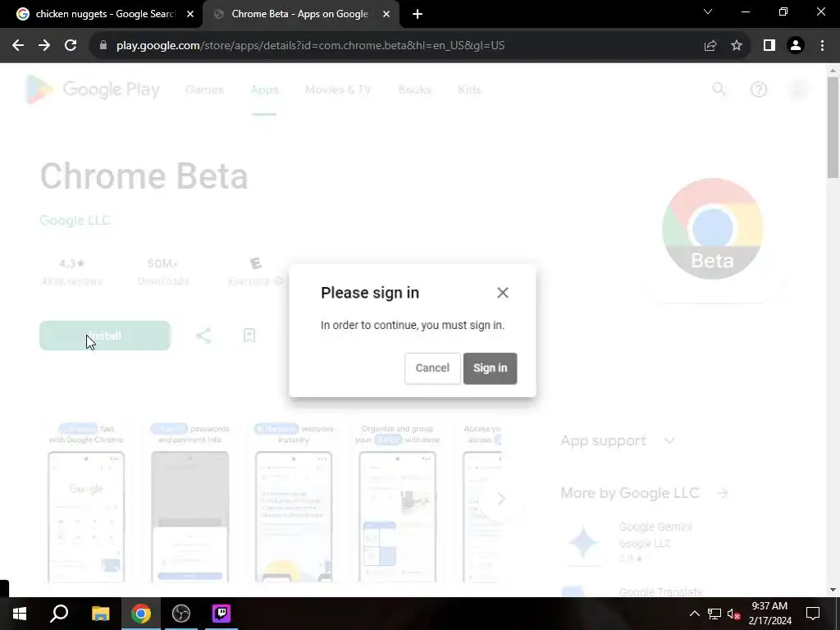Click the Chrome taskbar icon
Image resolution: width=840 pixels, height=630 pixels.
click(x=141, y=614)
